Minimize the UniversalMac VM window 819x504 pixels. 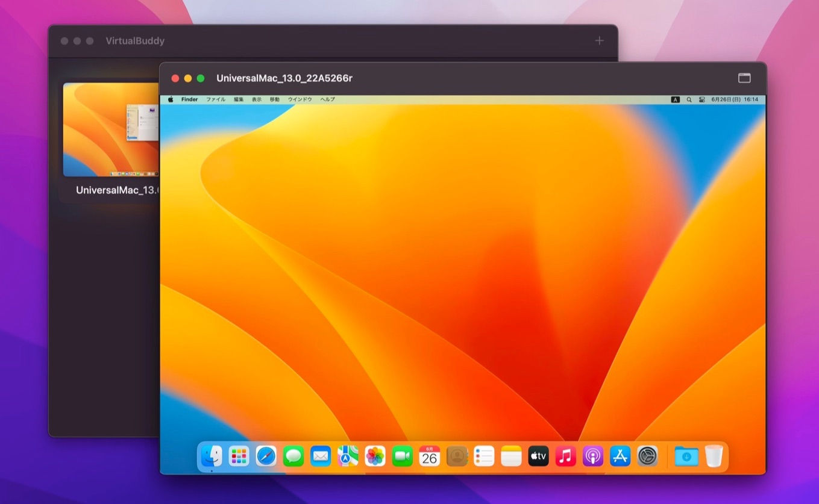188,78
